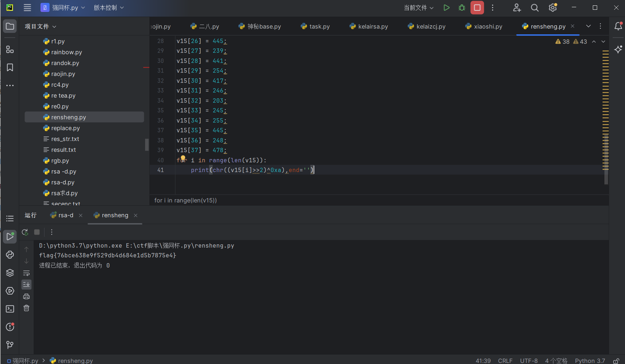This screenshot has height=364, width=625.
Task: Open more run actions menu in title bar
Action: click(492, 8)
